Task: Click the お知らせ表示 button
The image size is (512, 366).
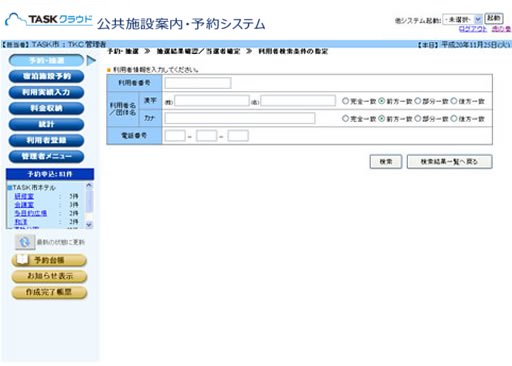Action: [x=49, y=276]
